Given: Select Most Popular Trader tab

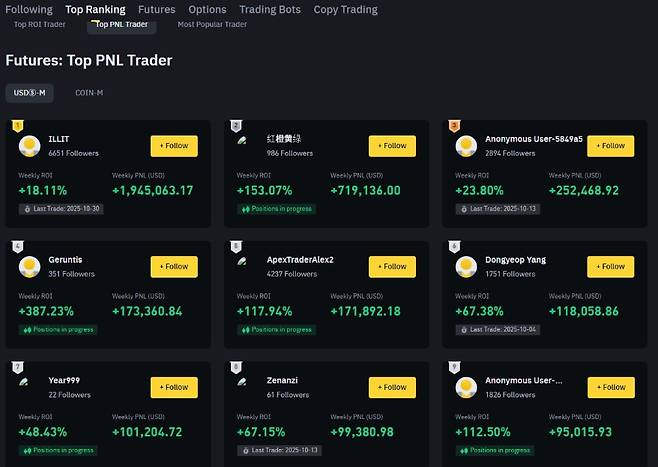Looking at the screenshot, I should (x=212, y=24).
